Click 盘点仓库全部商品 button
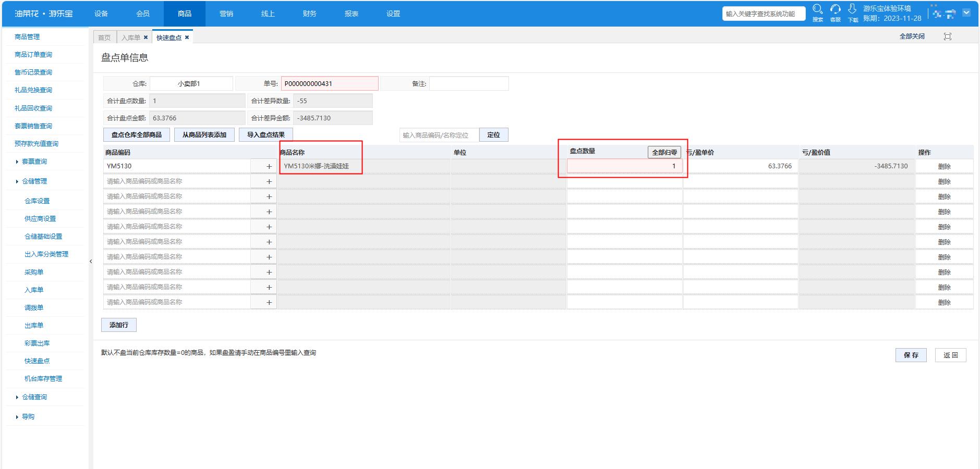This screenshot has height=469, width=980. point(137,134)
